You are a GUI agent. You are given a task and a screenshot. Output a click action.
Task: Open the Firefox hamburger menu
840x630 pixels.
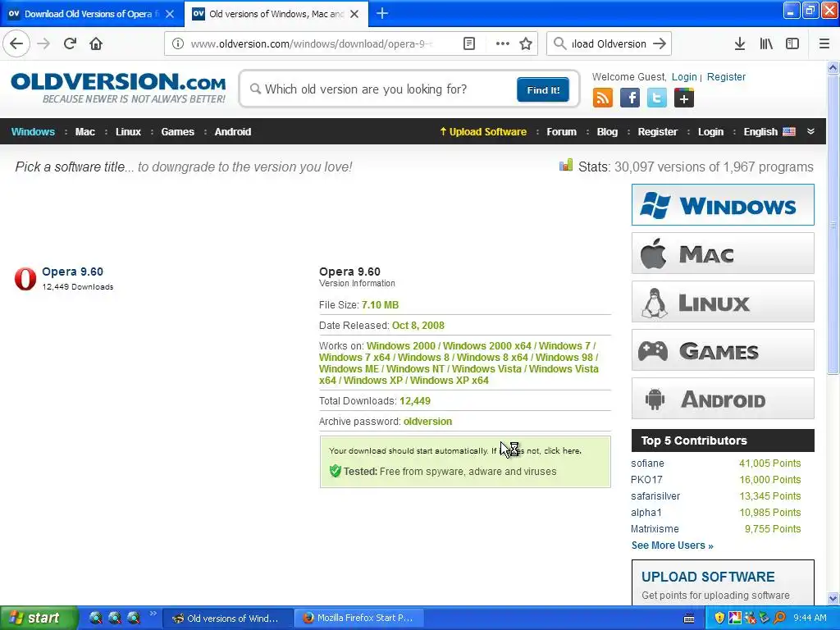pyautogui.click(x=824, y=44)
